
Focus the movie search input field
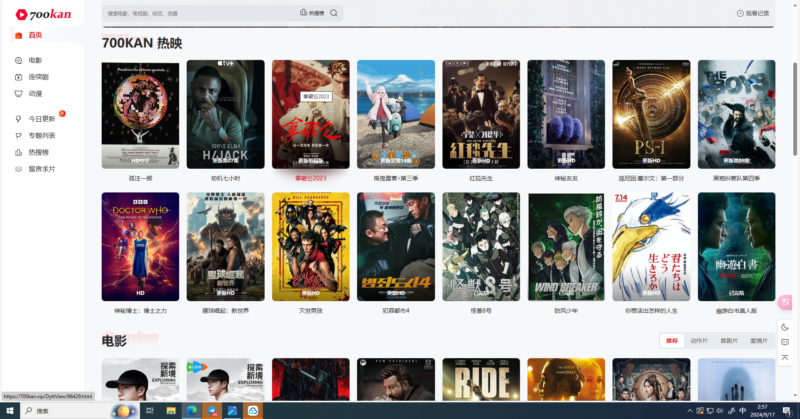coord(200,13)
